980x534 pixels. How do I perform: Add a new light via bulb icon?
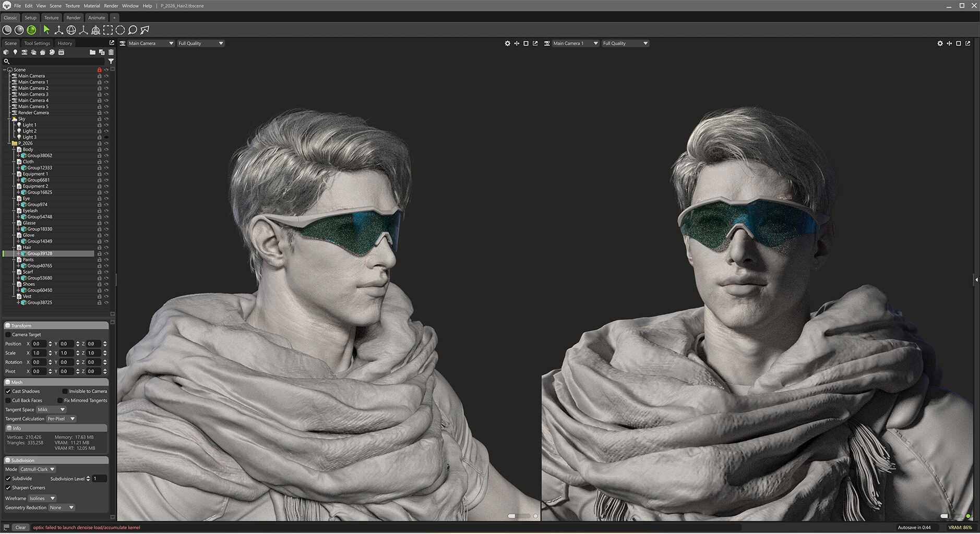15,52
